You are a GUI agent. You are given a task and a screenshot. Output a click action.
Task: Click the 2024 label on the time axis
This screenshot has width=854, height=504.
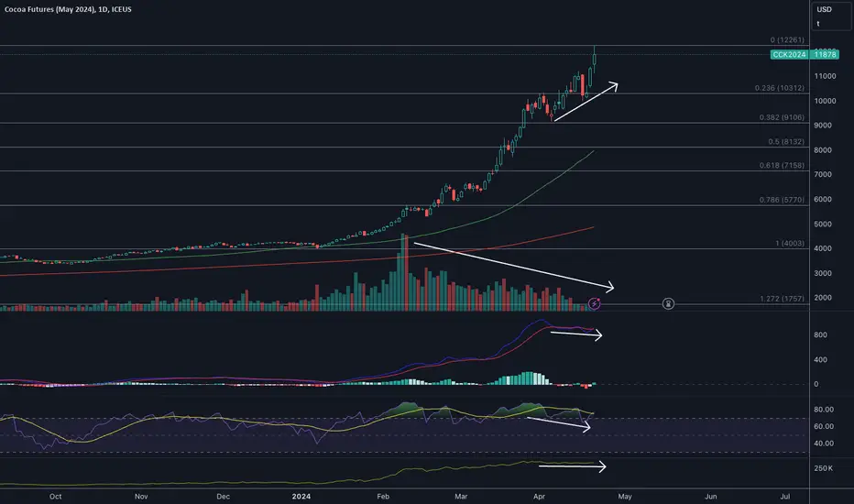(x=301, y=497)
